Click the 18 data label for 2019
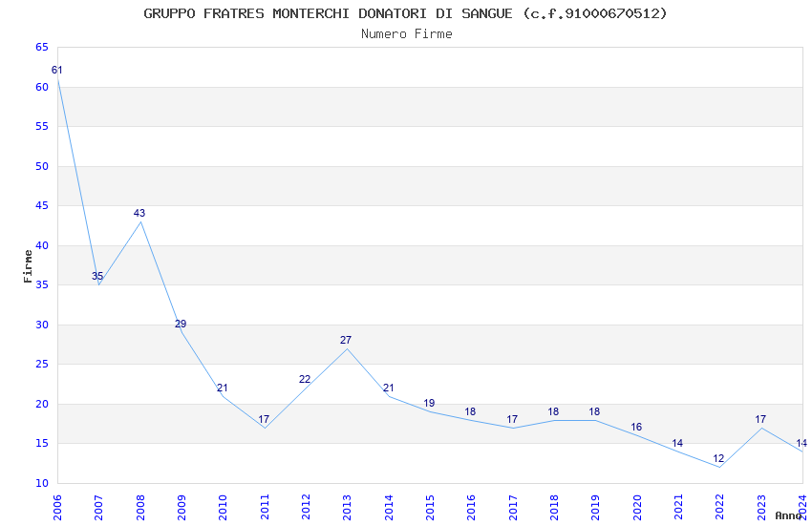The height and width of the screenshot is (525, 812). (594, 411)
